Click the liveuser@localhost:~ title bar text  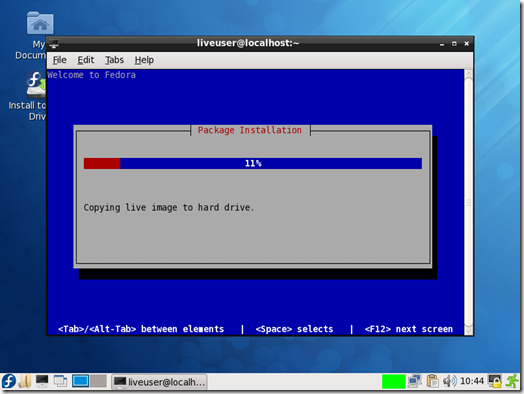(248, 43)
